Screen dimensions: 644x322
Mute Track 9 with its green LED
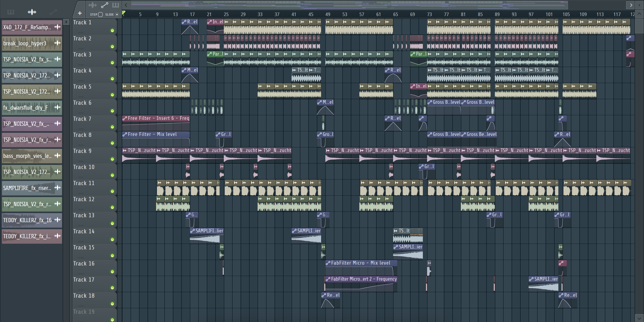click(112, 159)
